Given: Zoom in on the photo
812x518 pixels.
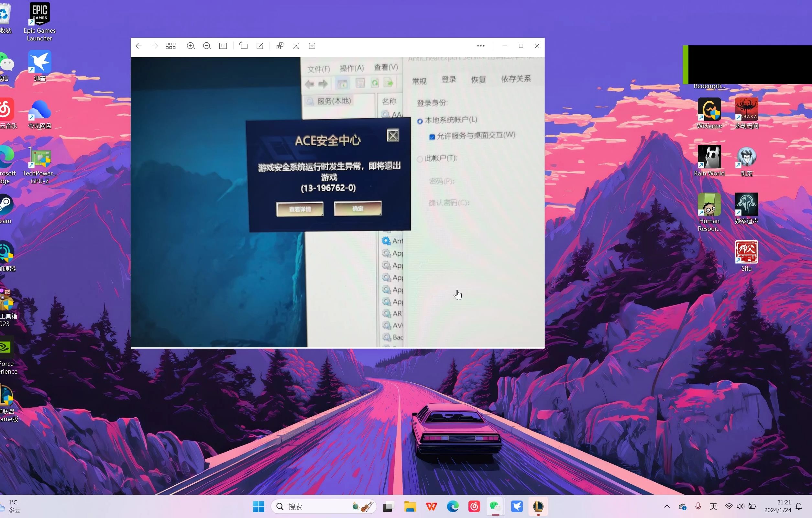Looking at the screenshot, I should [x=191, y=46].
